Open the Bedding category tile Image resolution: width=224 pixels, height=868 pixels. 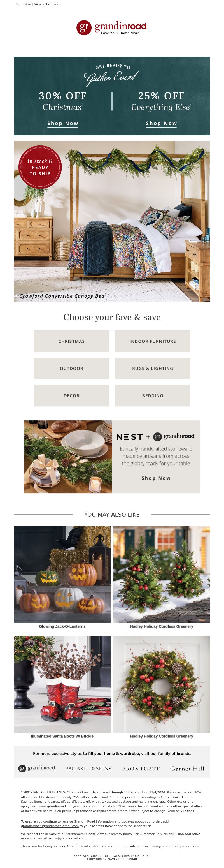pos(153,395)
